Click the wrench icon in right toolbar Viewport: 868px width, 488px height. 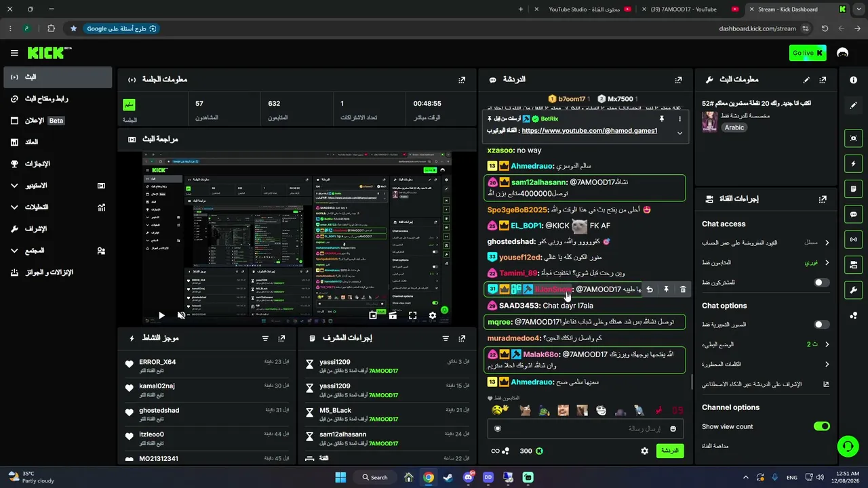point(854,290)
